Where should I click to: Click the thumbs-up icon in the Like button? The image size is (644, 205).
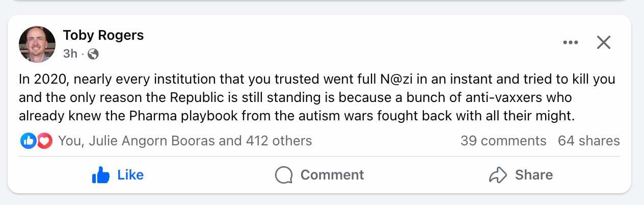pos(101,175)
